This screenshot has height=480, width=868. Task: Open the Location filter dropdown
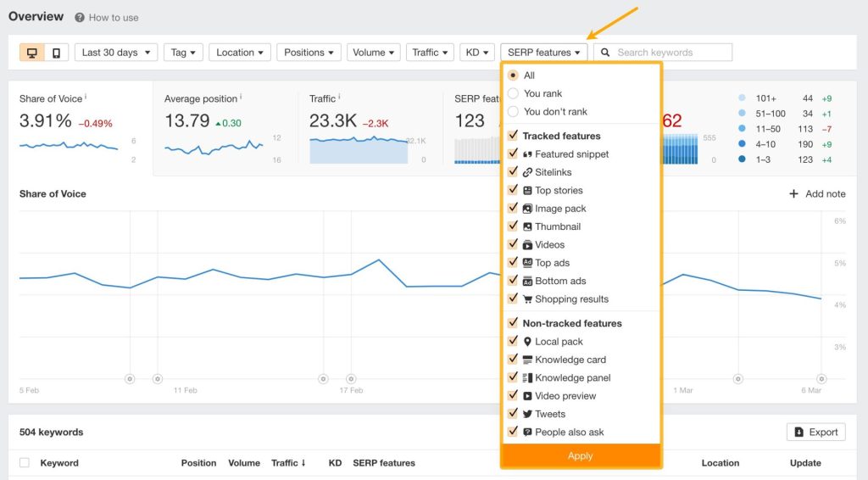240,53
